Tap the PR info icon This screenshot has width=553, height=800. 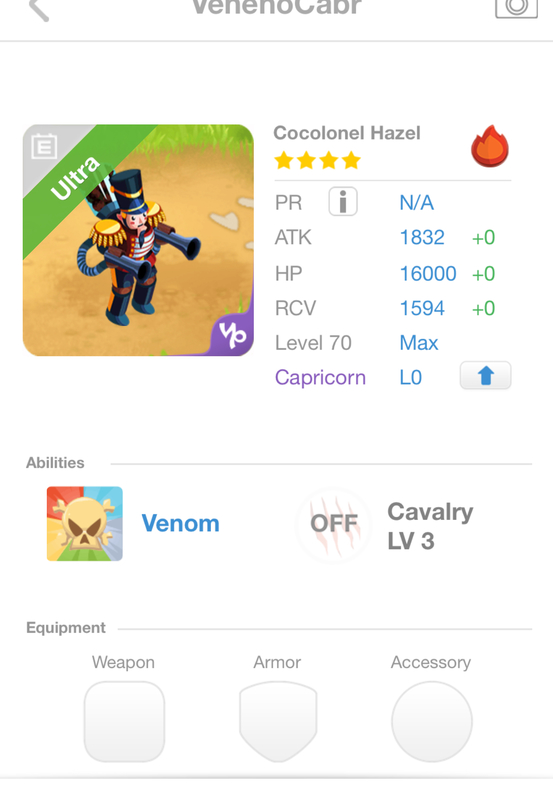pyautogui.click(x=343, y=201)
